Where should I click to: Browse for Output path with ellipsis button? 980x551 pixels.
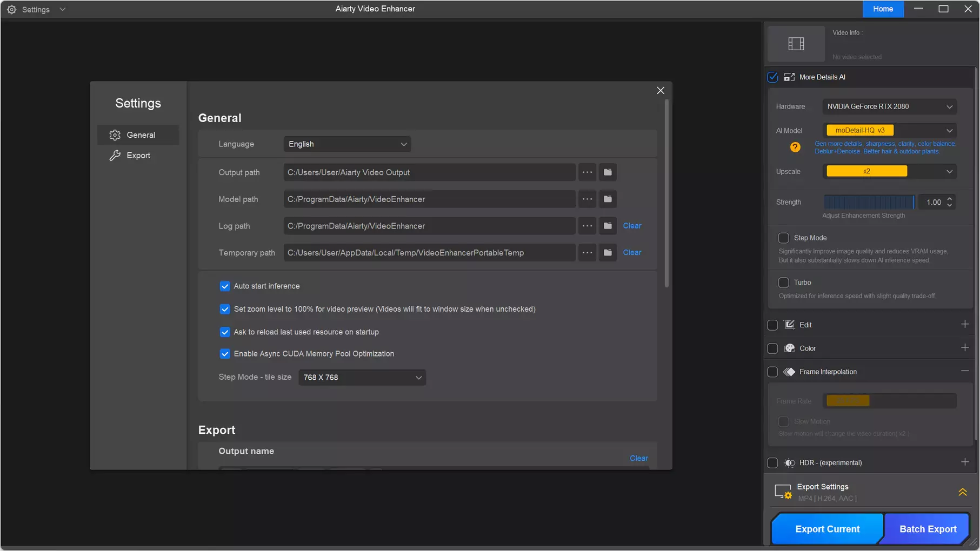587,172
